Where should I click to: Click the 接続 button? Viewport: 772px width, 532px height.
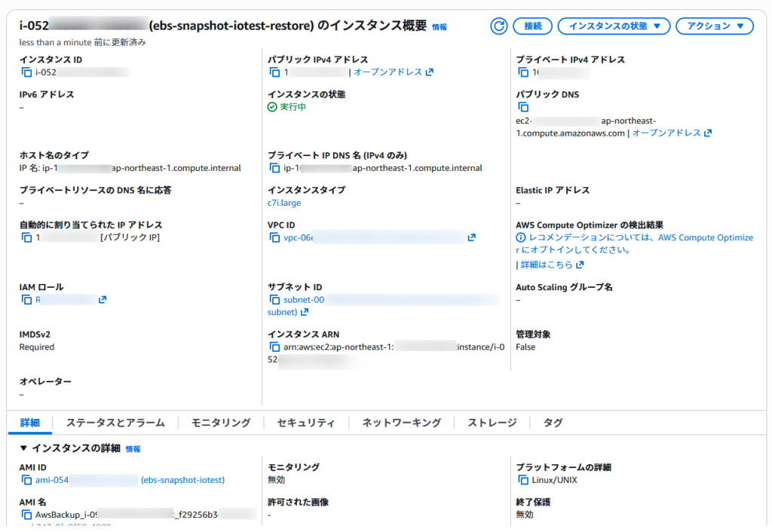[532, 26]
